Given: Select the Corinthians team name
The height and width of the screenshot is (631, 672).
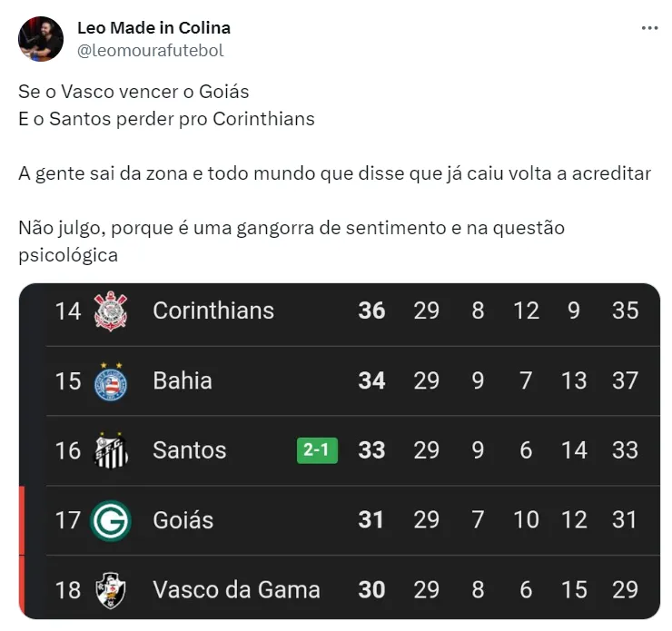Looking at the screenshot, I should [213, 311].
